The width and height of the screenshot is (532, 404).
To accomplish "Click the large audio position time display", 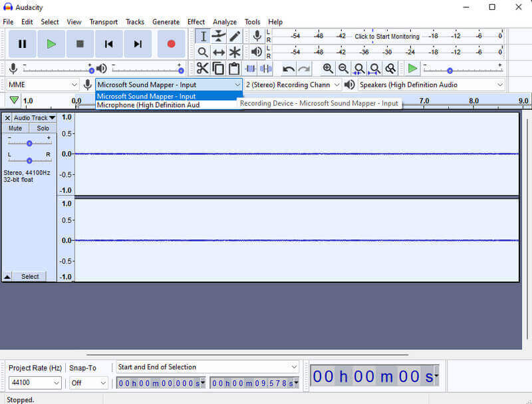I will [374, 376].
